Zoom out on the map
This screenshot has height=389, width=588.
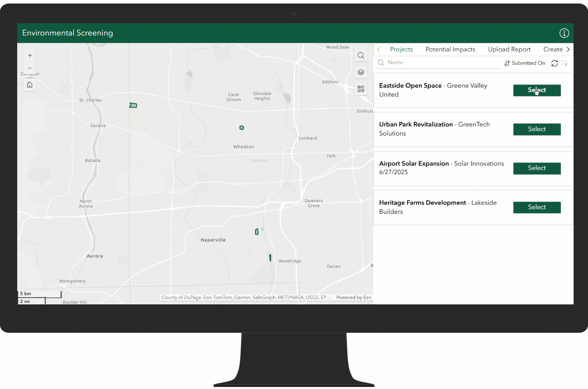point(30,68)
